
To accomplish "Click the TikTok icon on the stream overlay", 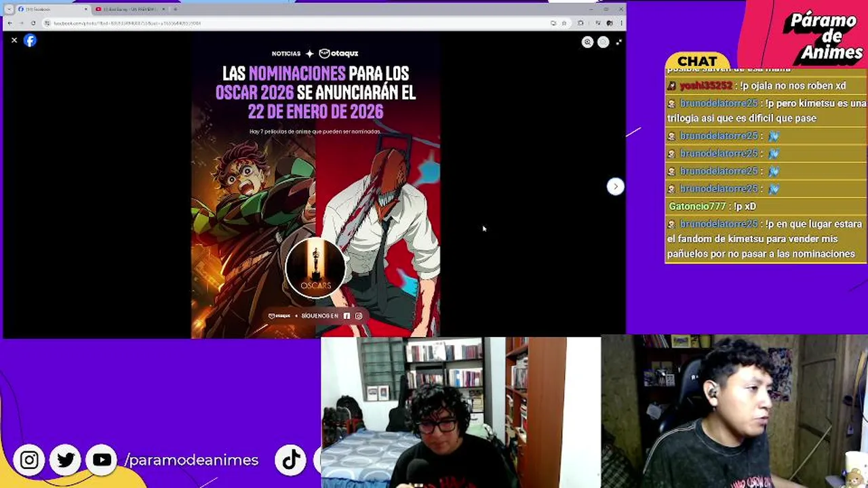I will click(291, 460).
